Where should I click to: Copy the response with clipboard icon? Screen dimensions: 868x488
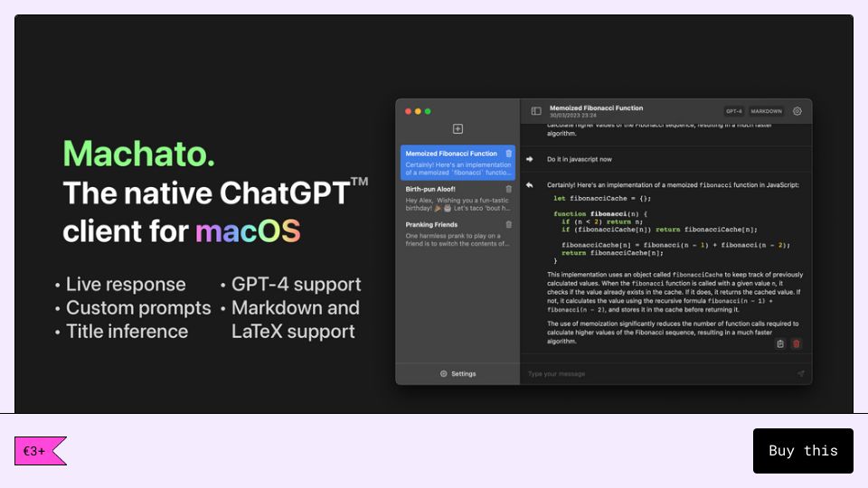[x=780, y=343]
